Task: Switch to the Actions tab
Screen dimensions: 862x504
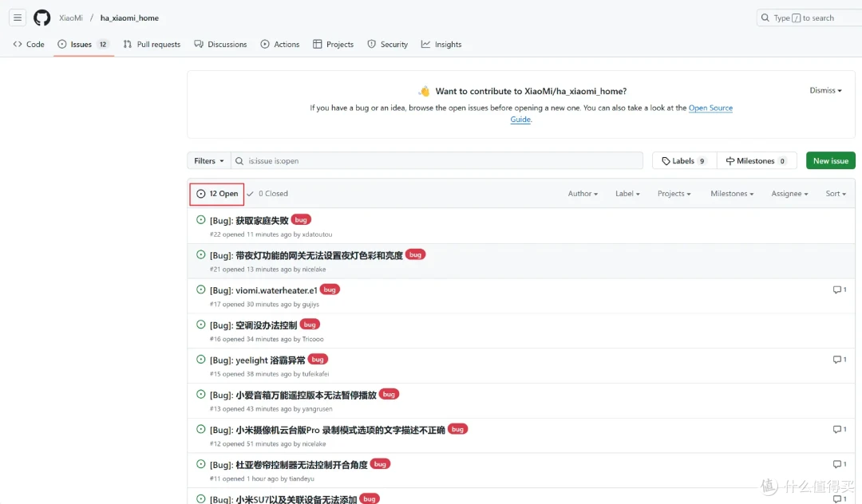Action: [x=280, y=44]
